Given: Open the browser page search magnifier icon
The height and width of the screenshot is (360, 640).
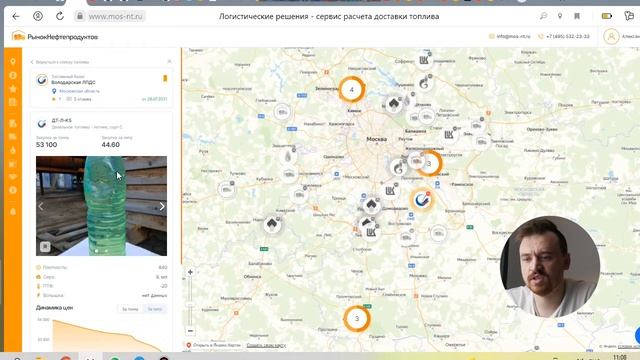Looking at the screenshot, I should coord(543,16).
